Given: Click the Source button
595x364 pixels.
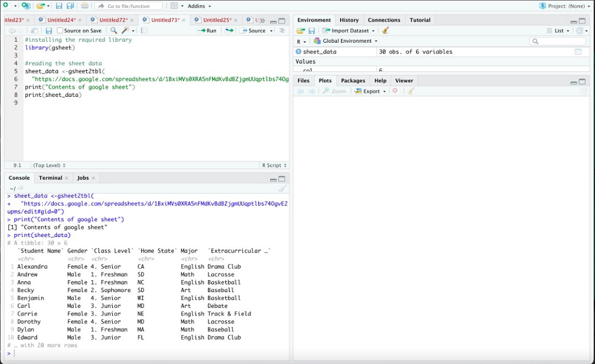Looking at the screenshot, I should point(253,31).
